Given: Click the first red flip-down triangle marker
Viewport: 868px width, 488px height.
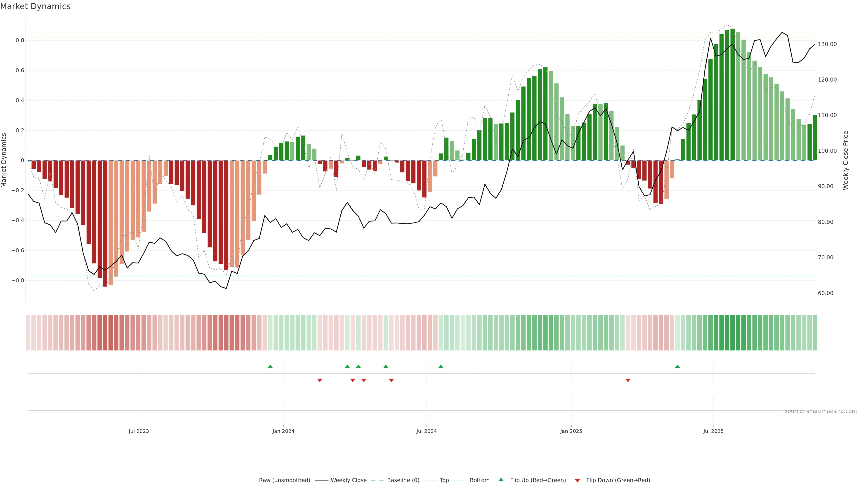Looking at the screenshot, I should click(x=320, y=380).
